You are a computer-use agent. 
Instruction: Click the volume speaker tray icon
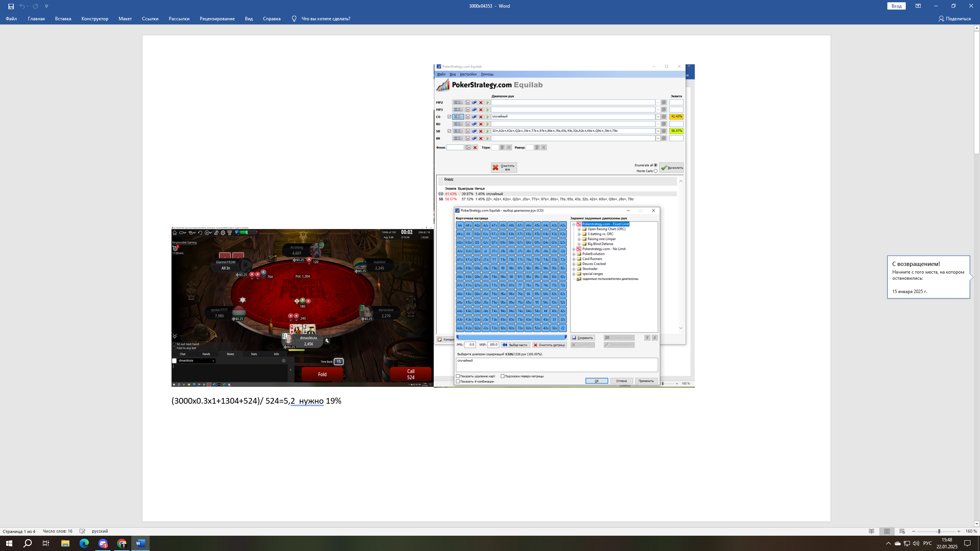(x=916, y=543)
